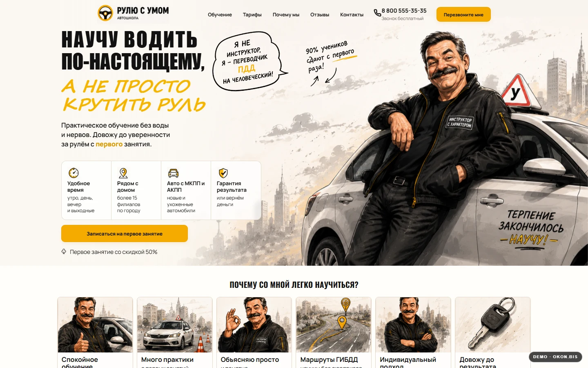
Task: Click the Звонок бесплатный caption
Action: click(402, 18)
